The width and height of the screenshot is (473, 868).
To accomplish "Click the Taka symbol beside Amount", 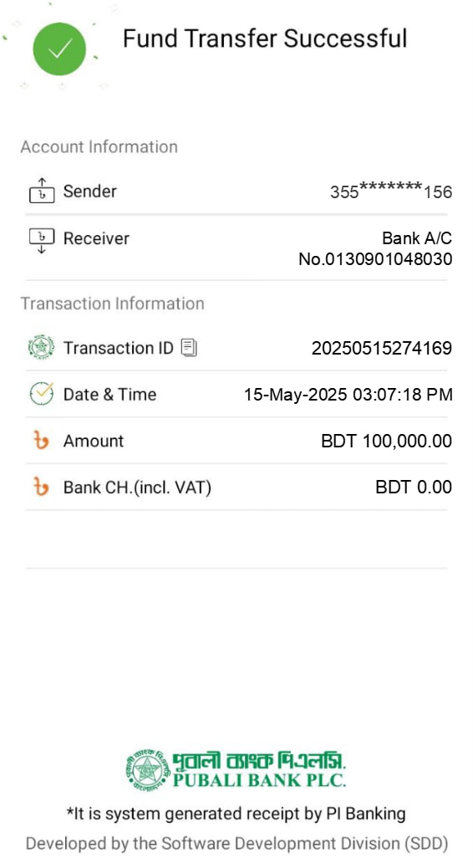I will click(x=42, y=442).
